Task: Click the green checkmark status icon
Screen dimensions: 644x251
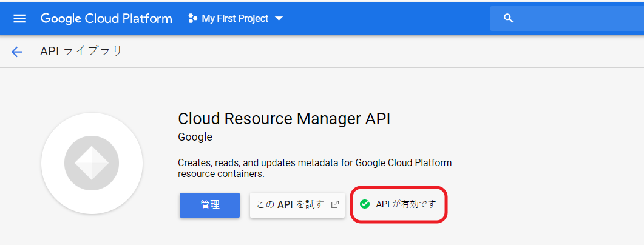Action: pyautogui.click(x=365, y=204)
